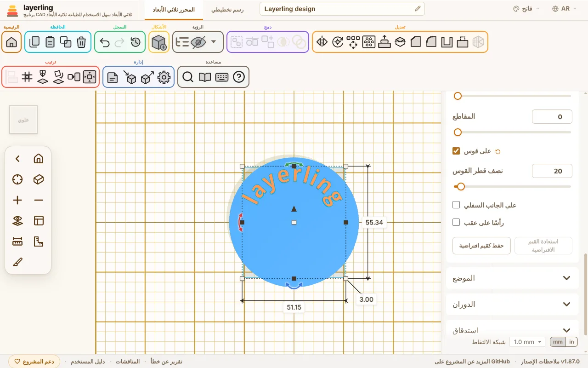Uncheck the على قوس checkbox
This screenshot has height=368, width=588.
(x=456, y=151)
